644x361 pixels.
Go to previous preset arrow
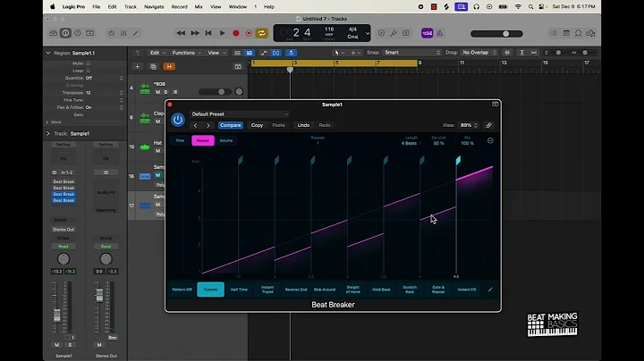click(x=196, y=125)
